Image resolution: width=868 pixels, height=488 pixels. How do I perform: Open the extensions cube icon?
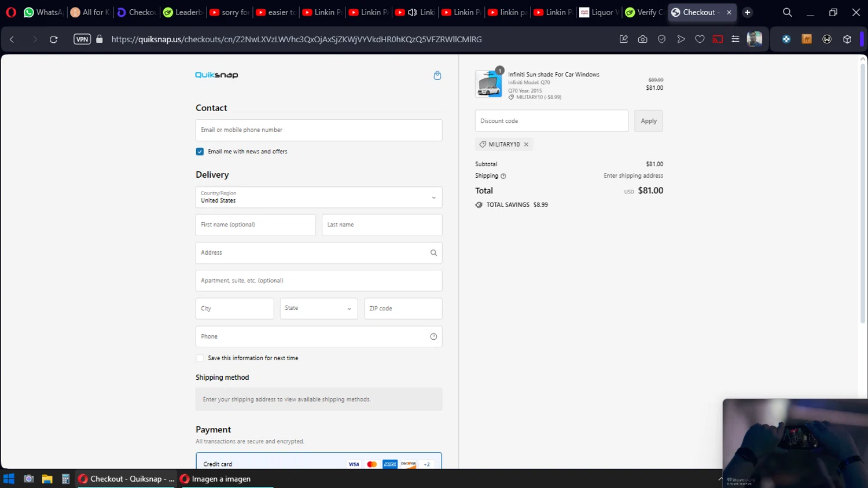click(x=847, y=39)
